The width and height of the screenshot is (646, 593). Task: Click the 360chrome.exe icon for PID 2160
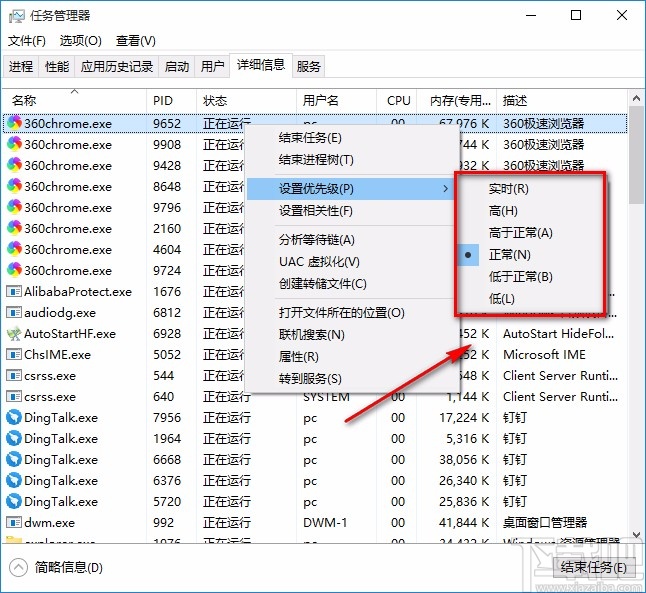click(14, 228)
